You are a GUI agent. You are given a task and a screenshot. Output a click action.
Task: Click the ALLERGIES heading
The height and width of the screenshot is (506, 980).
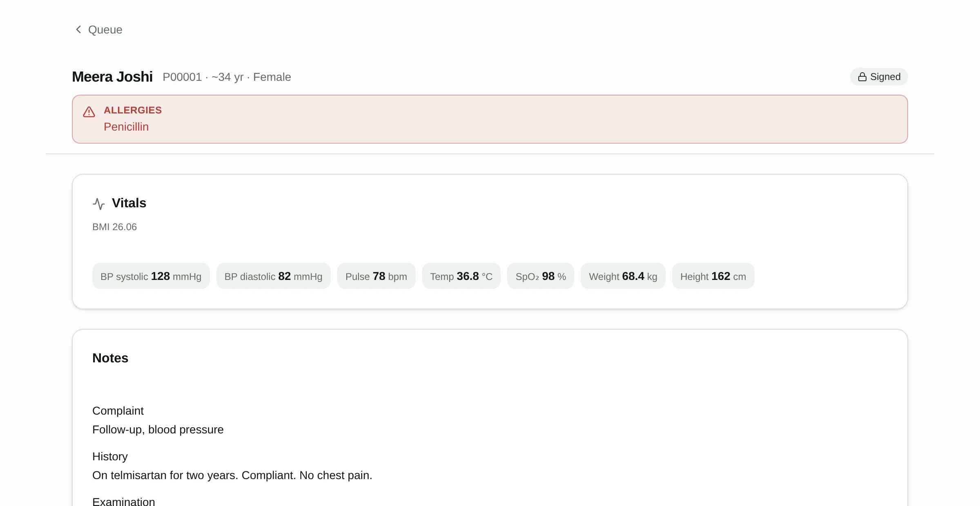[x=133, y=110]
